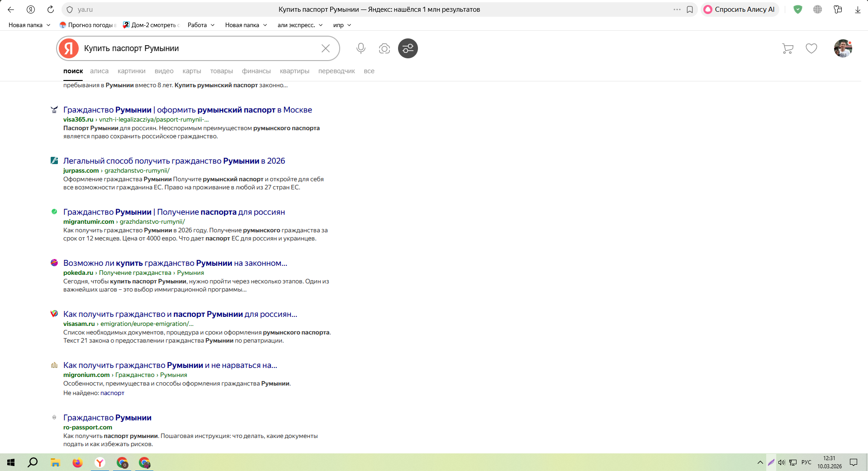
Task: Open image search via camera icon
Action: [384, 48]
